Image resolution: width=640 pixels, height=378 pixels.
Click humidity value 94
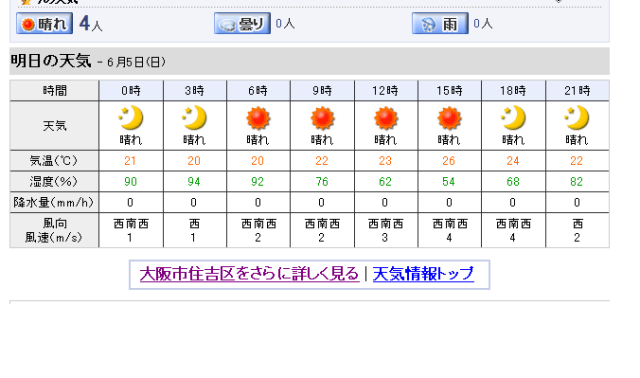194,182
